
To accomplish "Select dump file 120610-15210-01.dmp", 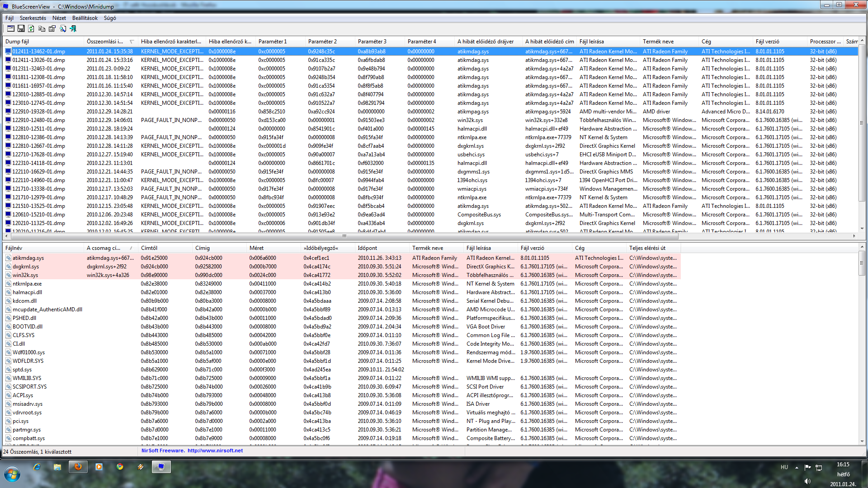I will 39,215.
